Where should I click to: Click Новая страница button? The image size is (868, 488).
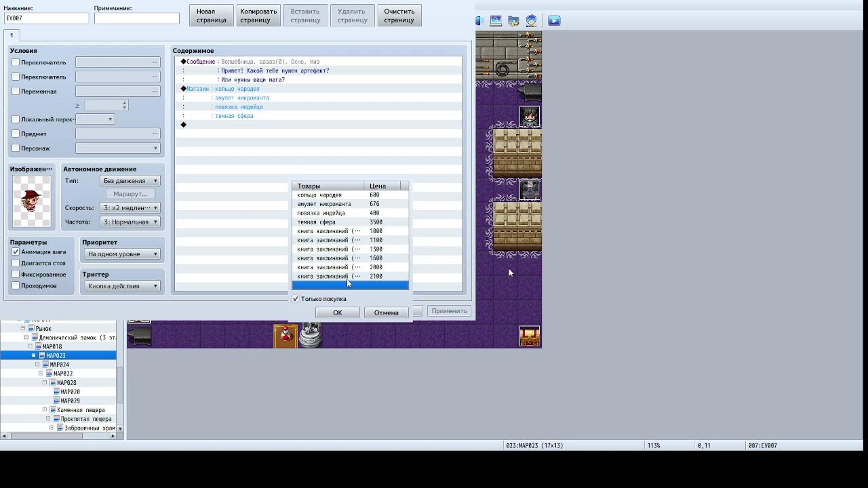[x=212, y=16]
